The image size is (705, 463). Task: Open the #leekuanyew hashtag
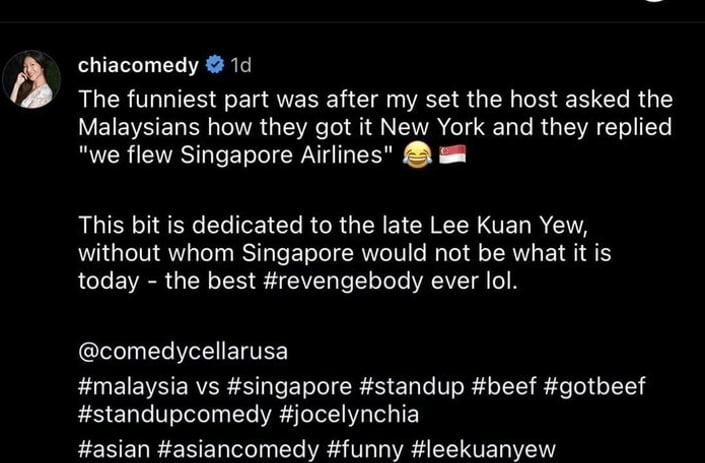point(483,450)
